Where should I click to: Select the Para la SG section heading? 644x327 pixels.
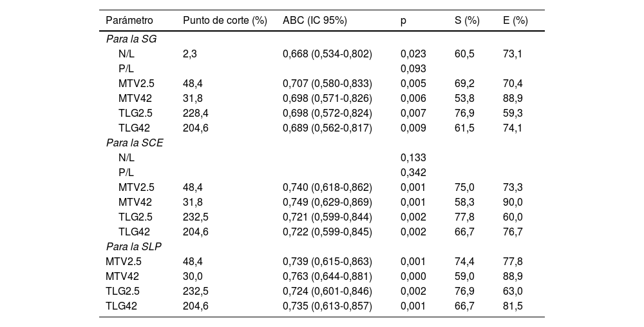pyautogui.click(x=131, y=39)
